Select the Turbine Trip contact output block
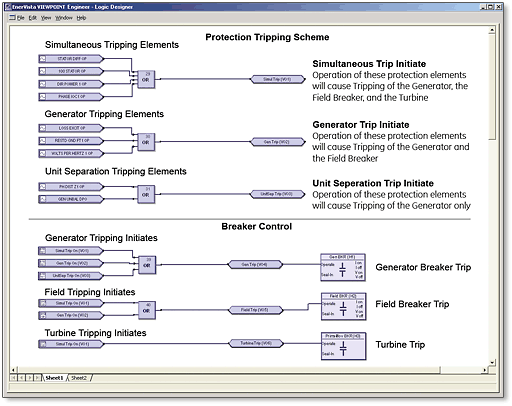 [343, 346]
